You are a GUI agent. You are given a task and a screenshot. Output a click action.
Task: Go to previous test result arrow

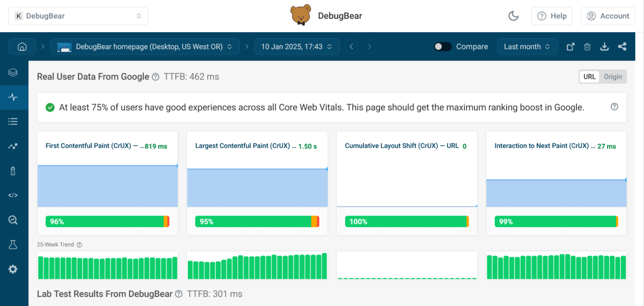351,47
